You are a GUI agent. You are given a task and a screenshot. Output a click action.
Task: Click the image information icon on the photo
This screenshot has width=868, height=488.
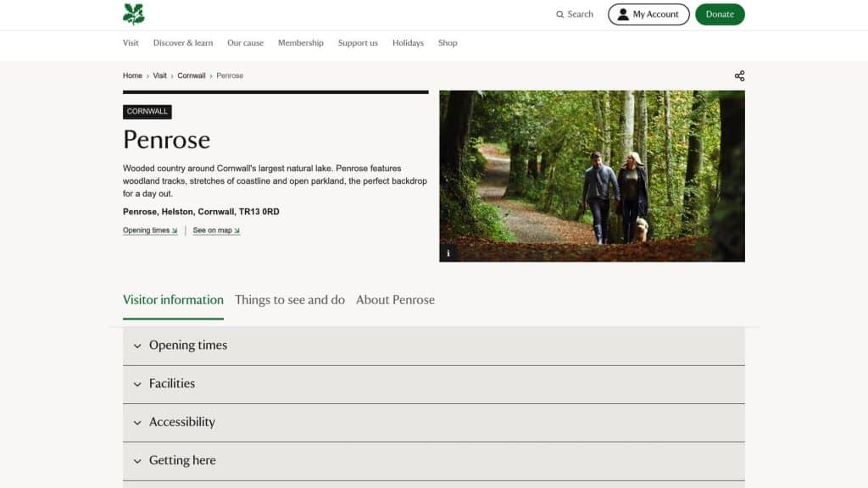(x=447, y=252)
